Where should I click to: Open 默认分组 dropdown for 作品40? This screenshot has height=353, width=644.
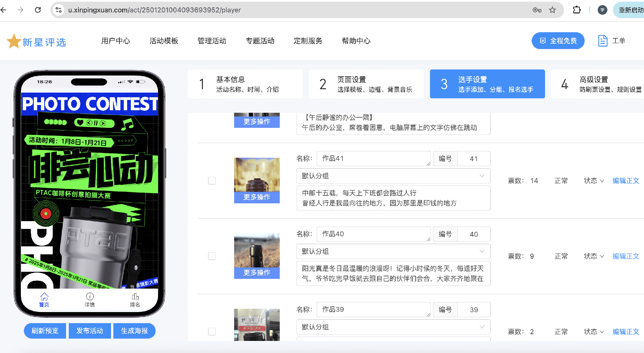[x=393, y=251]
